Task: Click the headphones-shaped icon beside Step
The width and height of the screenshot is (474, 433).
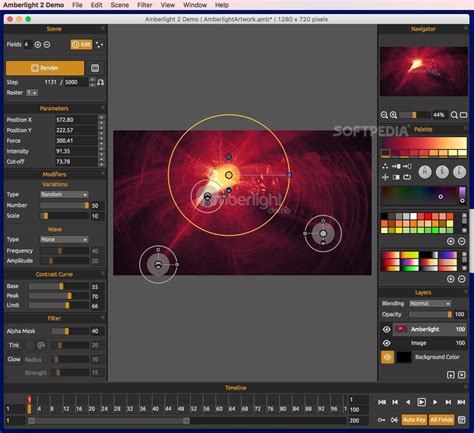Action: click(x=100, y=82)
